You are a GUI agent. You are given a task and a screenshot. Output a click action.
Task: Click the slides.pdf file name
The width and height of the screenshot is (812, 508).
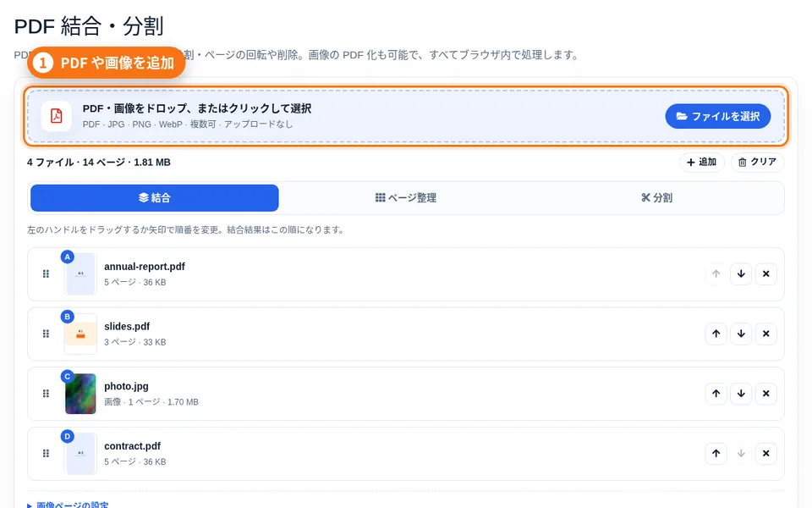pos(127,327)
